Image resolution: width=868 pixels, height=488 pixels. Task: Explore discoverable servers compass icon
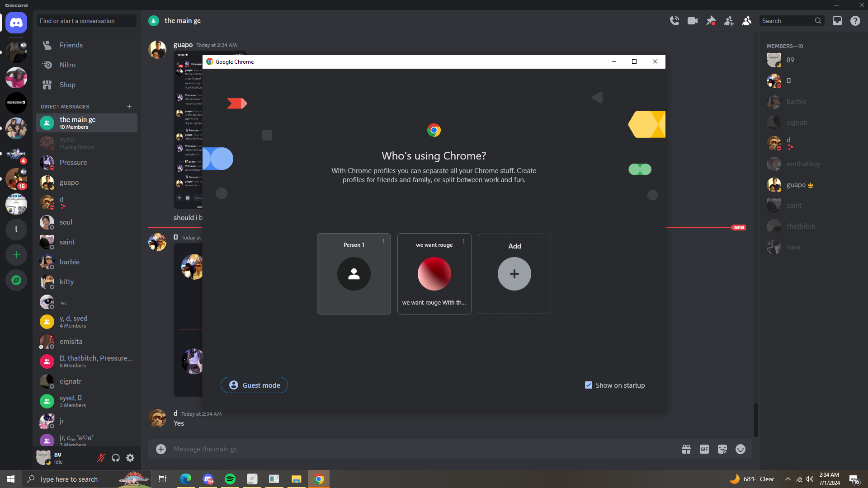click(16, 280)
